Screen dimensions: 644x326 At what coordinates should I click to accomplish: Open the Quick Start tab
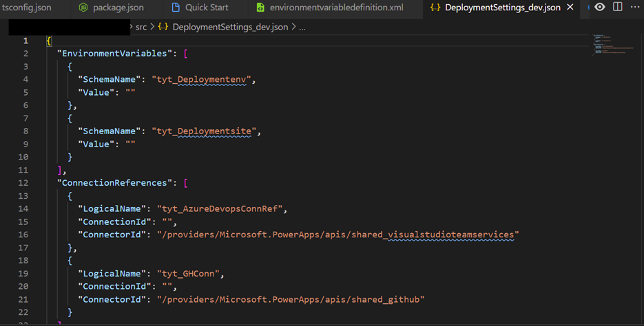click(207, 8)
